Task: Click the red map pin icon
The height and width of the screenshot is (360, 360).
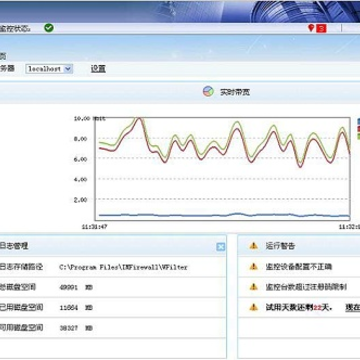Action: [311, 28]
